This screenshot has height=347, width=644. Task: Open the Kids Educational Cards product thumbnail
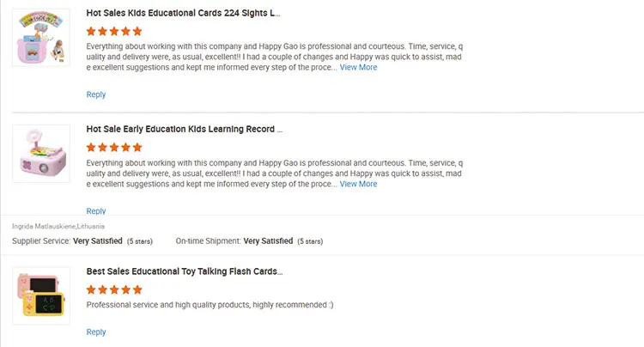40,38
